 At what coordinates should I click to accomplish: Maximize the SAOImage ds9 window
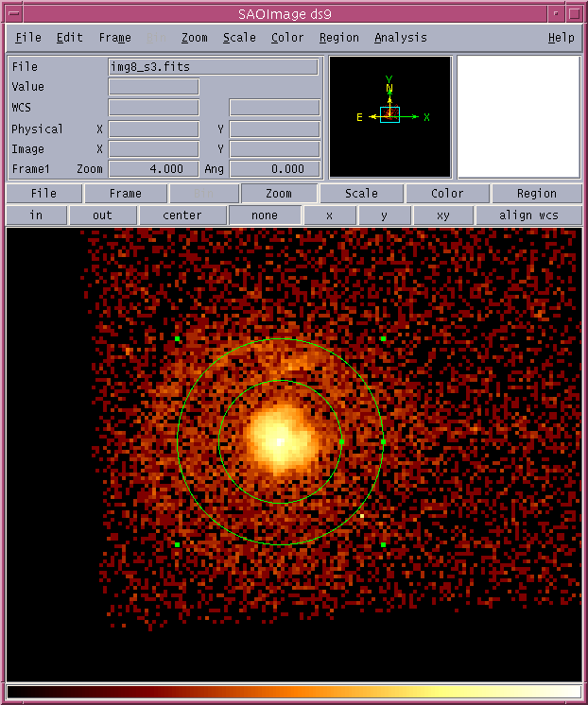(x=574, y=13)
